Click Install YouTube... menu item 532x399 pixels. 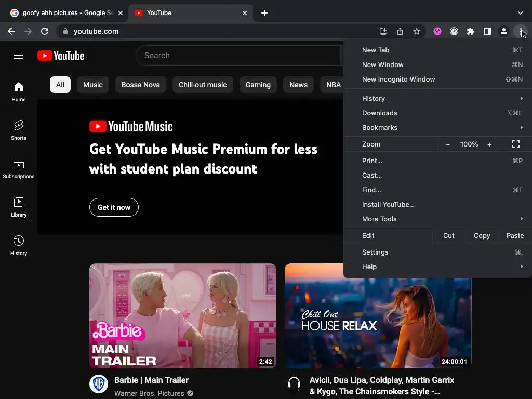tap(437, 204)
